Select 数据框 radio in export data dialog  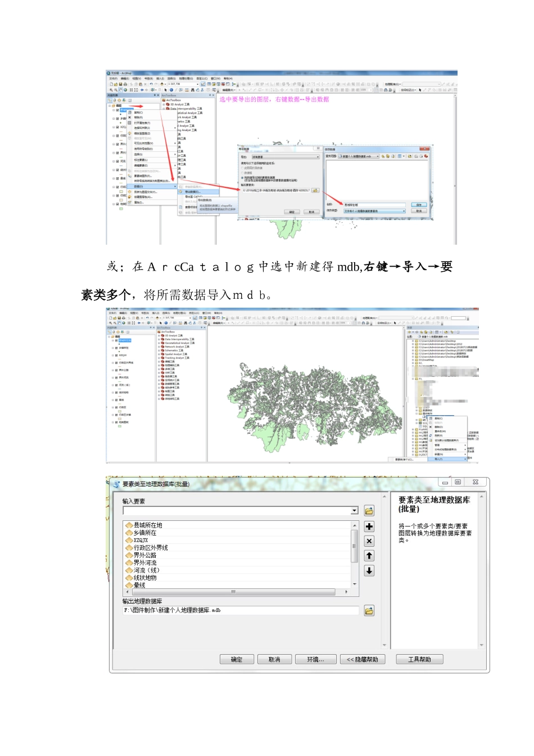[243, 173]
